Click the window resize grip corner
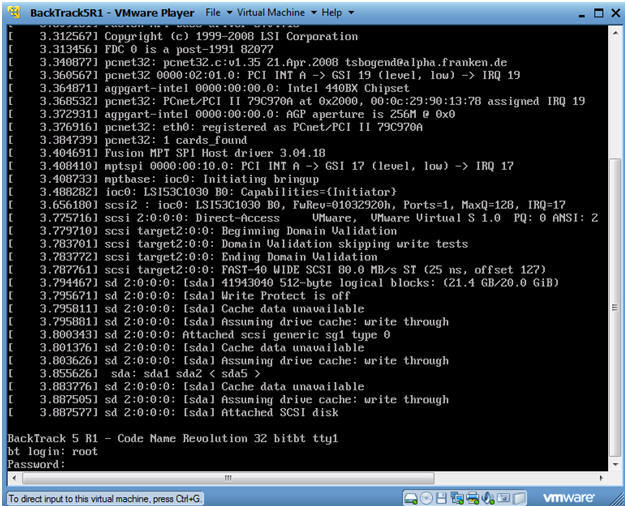Viewport: 625px width, 506px height. tap(616, 498)
